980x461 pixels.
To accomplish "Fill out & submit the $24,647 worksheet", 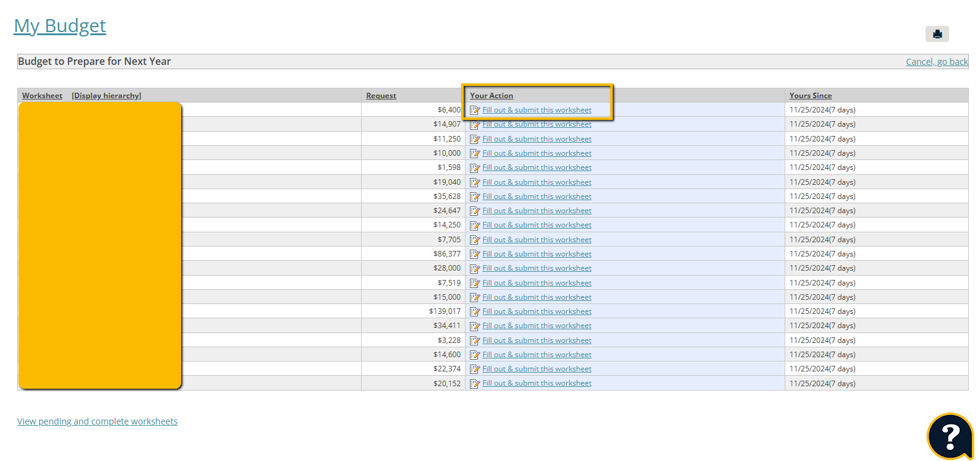I will [x=537, y=211].
